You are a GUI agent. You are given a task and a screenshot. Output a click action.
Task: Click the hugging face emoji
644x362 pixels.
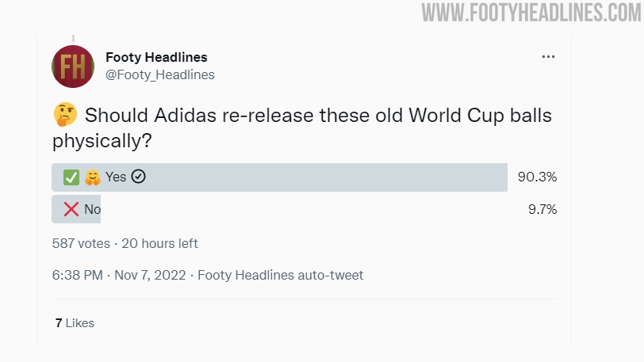coord(93,177)
